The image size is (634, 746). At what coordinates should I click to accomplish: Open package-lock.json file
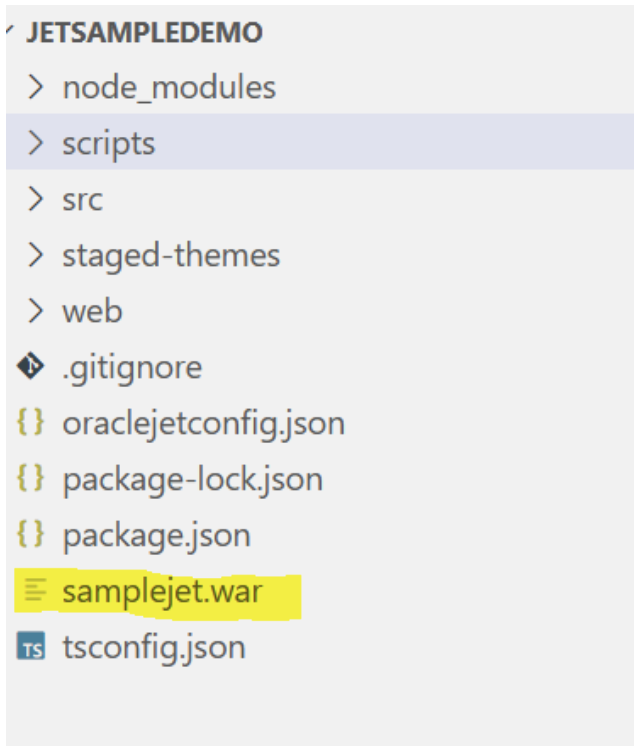coord(192,479)
